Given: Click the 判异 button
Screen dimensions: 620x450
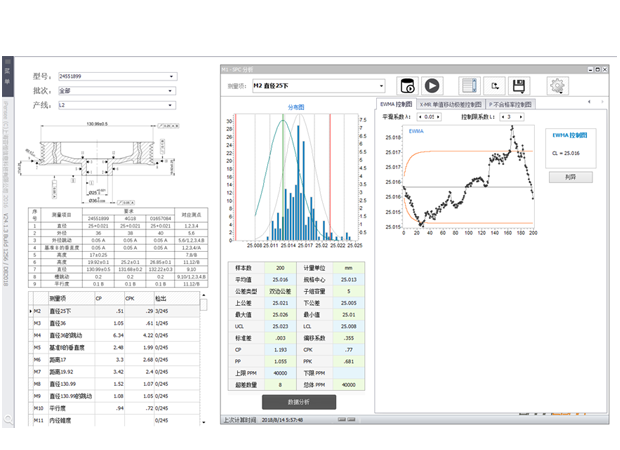Looking at the screenshot, I should [x=570, y=176].
